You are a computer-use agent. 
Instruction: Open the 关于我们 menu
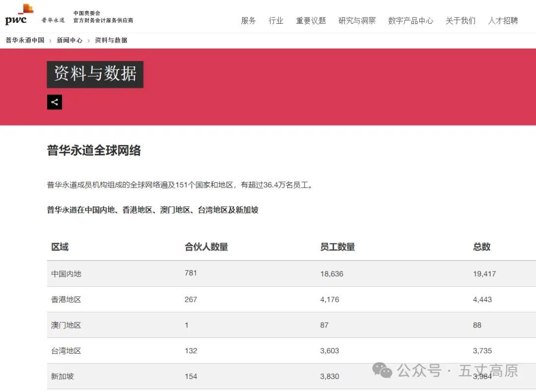click(460, 21)
